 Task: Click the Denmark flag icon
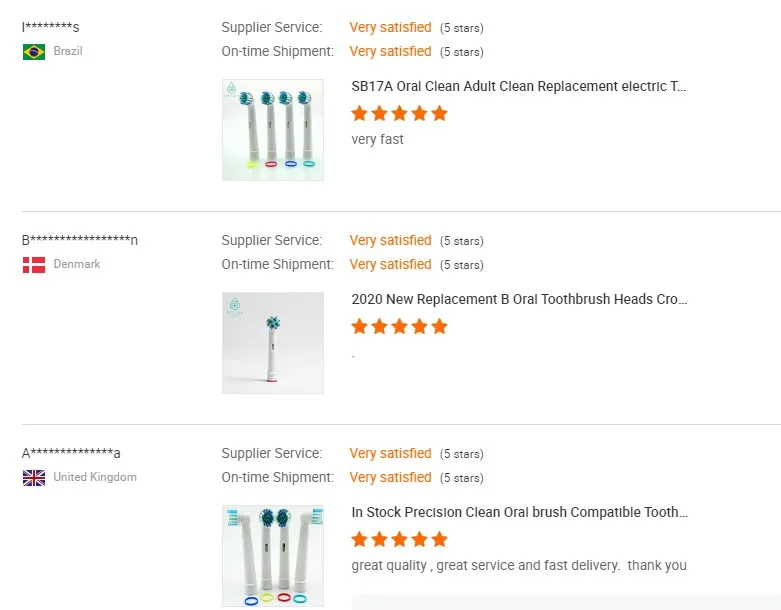click(34, 265)
